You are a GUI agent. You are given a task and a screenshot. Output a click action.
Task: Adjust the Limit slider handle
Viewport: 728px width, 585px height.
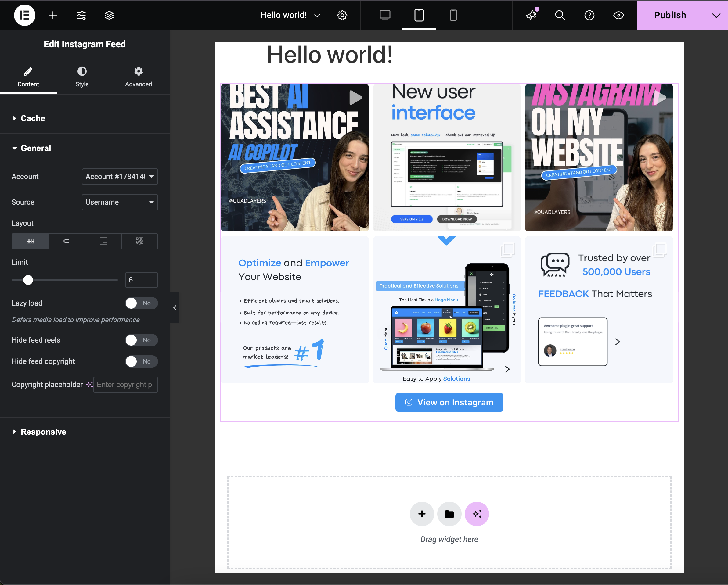tap(28, 280)
